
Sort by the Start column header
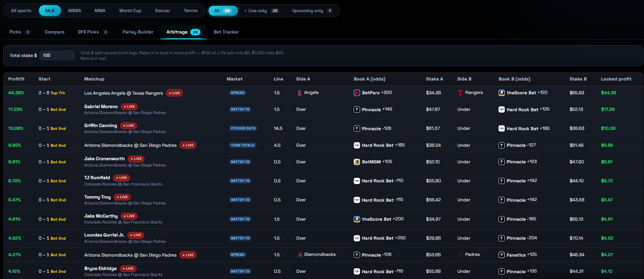(45, 79)
